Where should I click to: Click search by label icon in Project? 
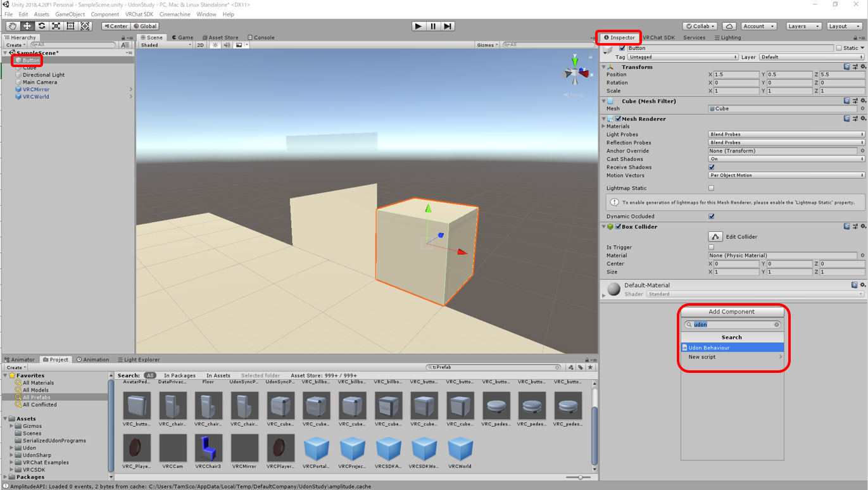(581, 367)
